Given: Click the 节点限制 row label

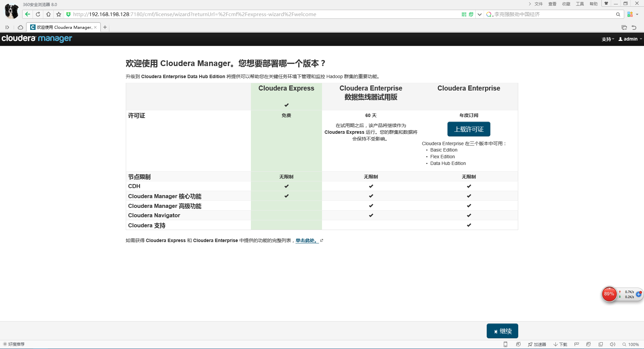Looking at the screenshot, I should [139, 177].
